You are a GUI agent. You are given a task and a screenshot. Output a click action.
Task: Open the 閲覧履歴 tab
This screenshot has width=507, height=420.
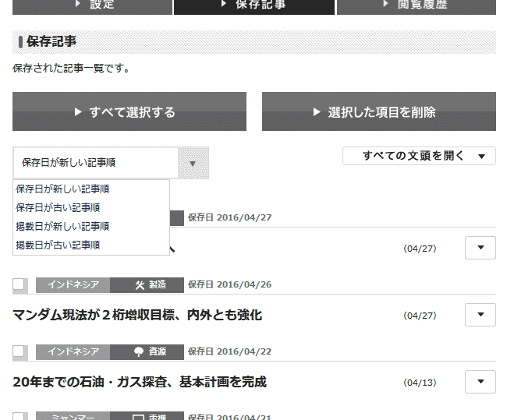tap(416, 5)
